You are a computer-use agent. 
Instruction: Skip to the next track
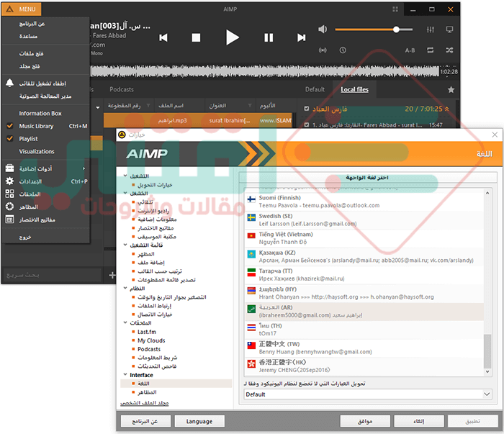click(301, 38)
